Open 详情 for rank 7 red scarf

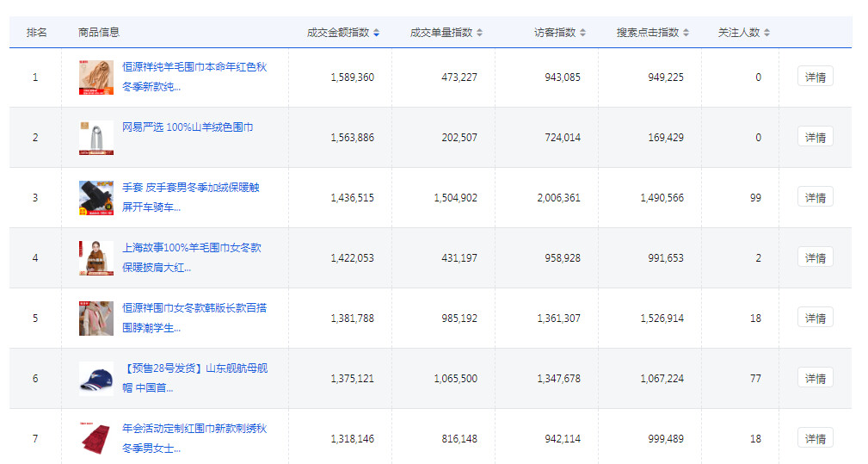815,438
